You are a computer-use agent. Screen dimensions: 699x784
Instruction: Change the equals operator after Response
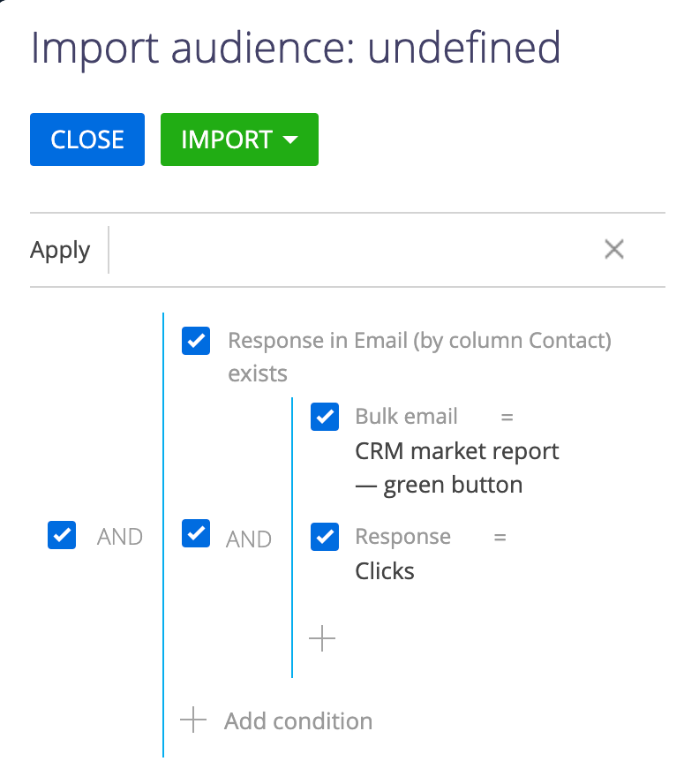pos(500,538)
